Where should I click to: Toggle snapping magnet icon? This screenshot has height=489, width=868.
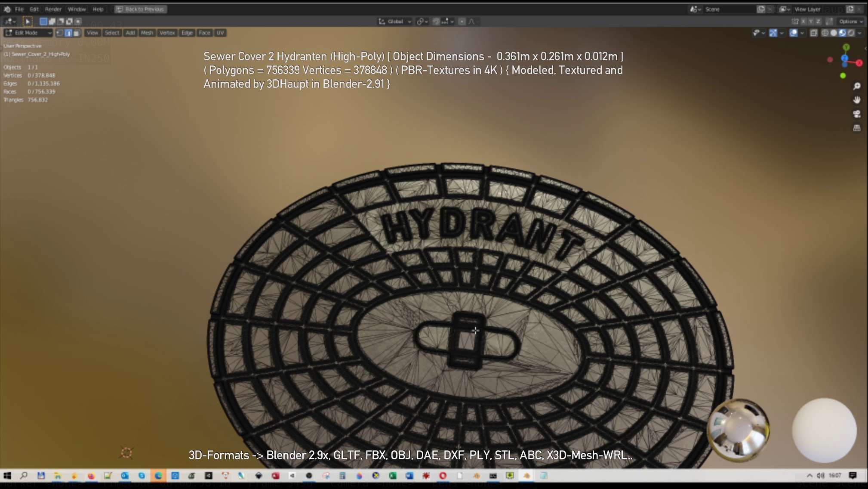tap(436, 22)
